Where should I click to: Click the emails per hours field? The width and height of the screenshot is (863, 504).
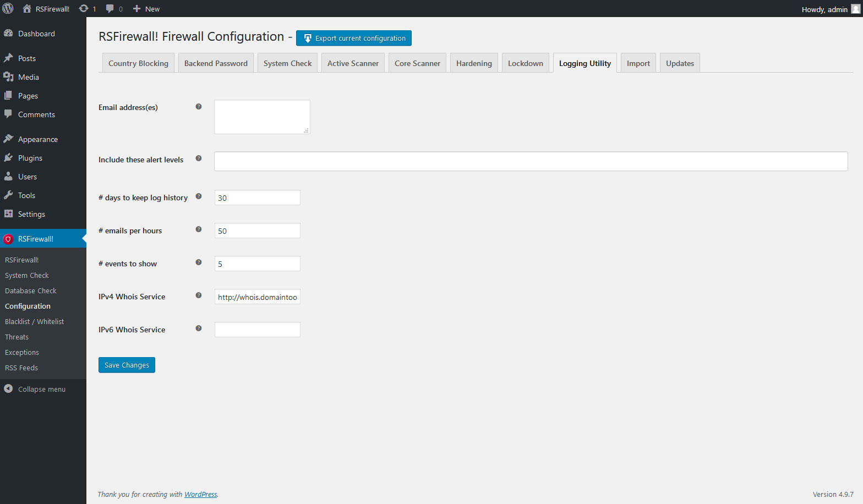pyautogui.click(x=257, y=231)
